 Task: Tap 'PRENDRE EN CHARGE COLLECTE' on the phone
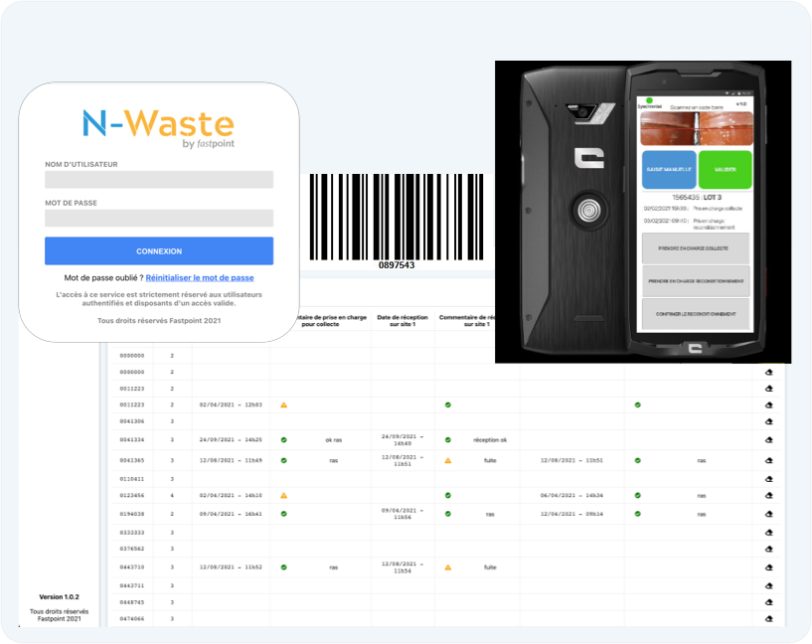pos(696,248)
